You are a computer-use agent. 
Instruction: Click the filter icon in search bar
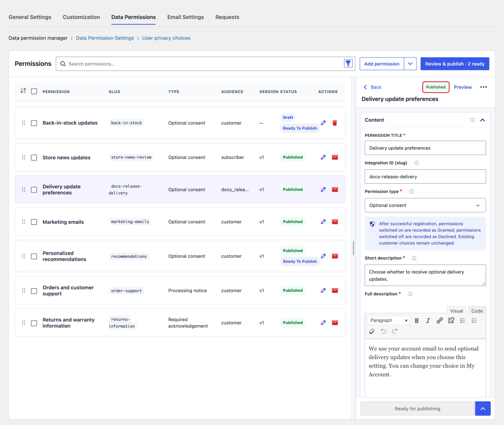click(x=348, y=64)
